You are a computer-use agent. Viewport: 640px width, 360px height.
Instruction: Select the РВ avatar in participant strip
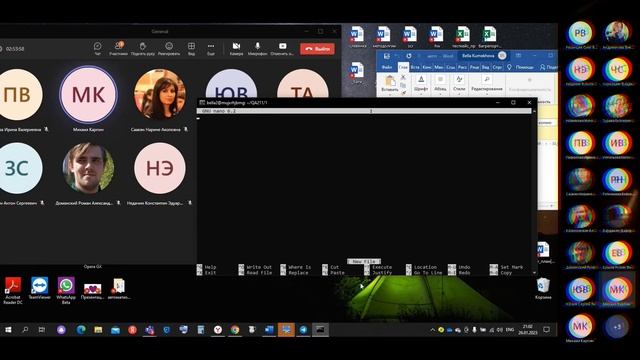tap(580, 33)
